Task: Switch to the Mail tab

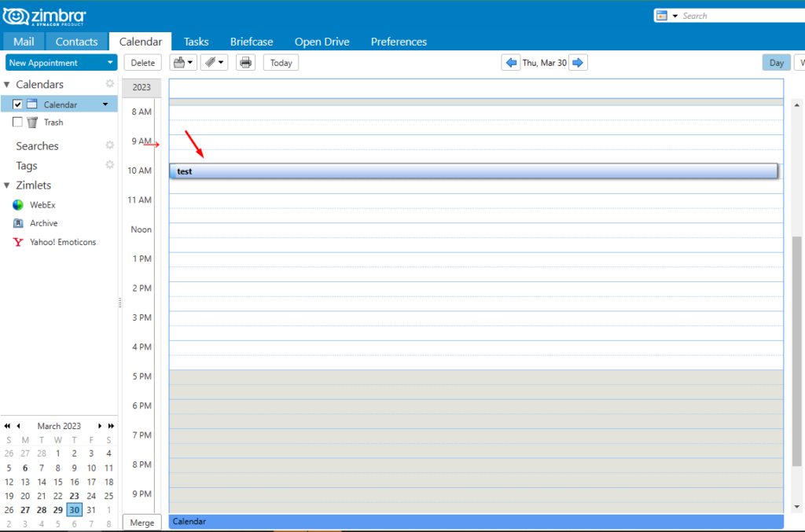Action: coord(24,41)
